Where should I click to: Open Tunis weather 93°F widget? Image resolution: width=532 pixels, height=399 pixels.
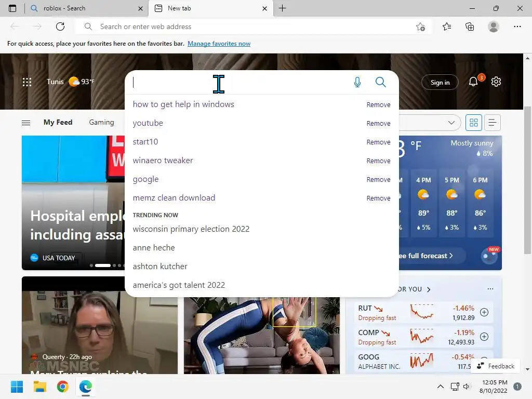[x=71, y=82]
